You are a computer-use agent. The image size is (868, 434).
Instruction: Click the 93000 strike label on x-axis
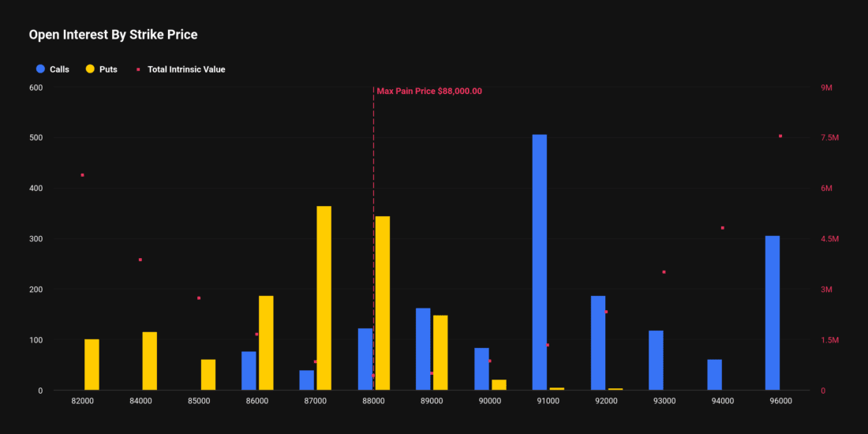click(x=664, y=401)
